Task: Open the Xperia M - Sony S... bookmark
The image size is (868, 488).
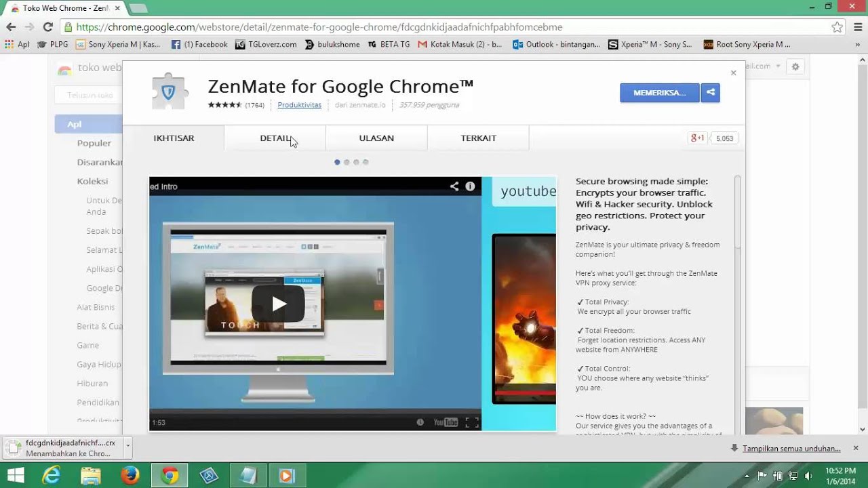Action: tap(650, 44)
